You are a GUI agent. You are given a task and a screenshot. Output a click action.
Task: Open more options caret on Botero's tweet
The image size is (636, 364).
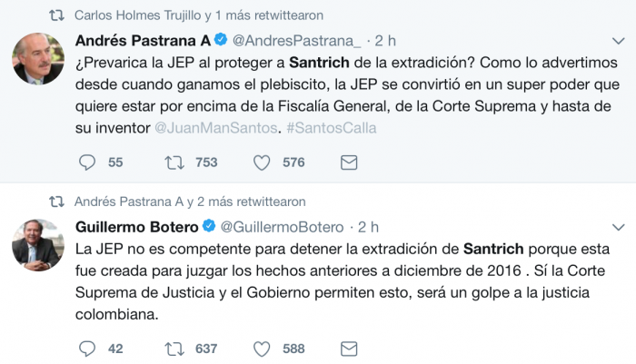click(x=620, y=226)
